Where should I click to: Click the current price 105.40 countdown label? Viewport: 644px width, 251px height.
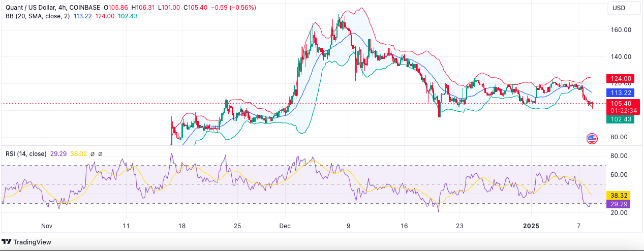pyautogui.click(x=621, y=107)
